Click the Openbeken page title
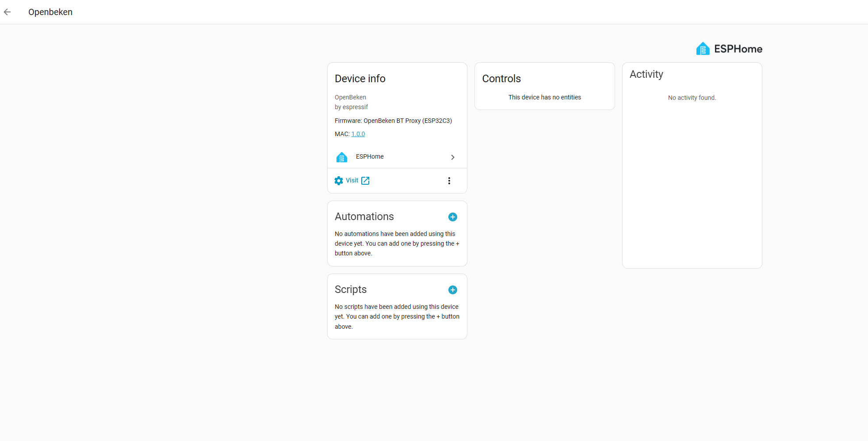This screenshot has height=441, width=868. click(x=50, y=12)
